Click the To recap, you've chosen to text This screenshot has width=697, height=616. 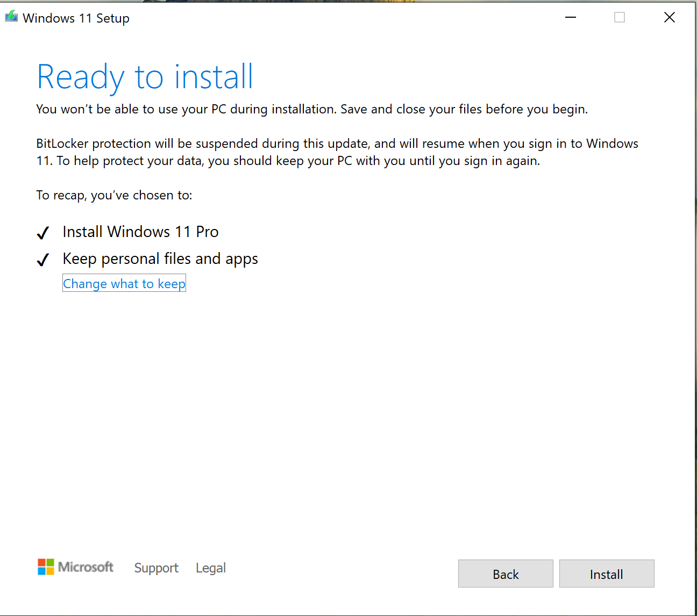pos(114,195)
